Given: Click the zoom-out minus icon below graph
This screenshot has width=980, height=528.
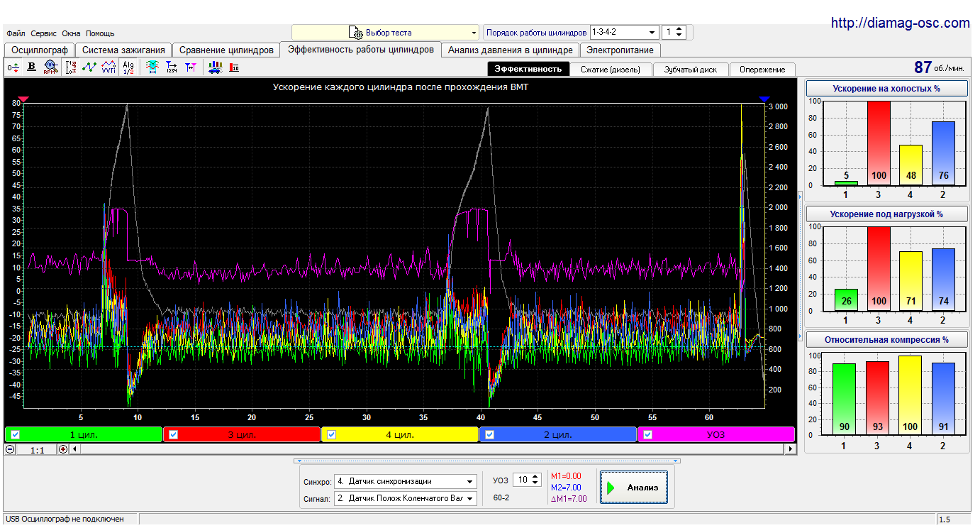Looking at the screenshot, I should pos(10,449).
